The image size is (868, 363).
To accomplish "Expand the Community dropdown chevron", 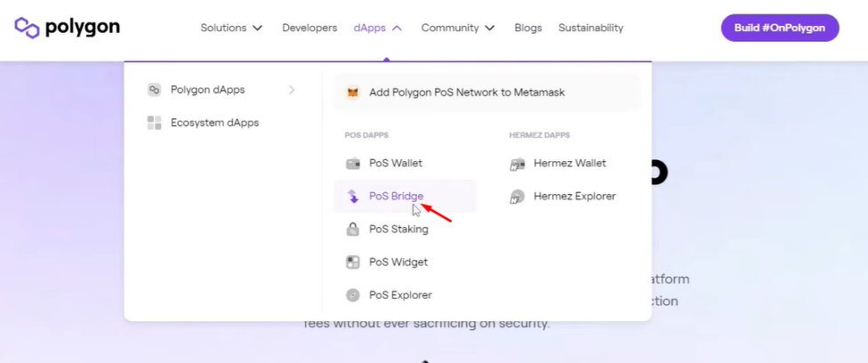I will coord(490,28).
